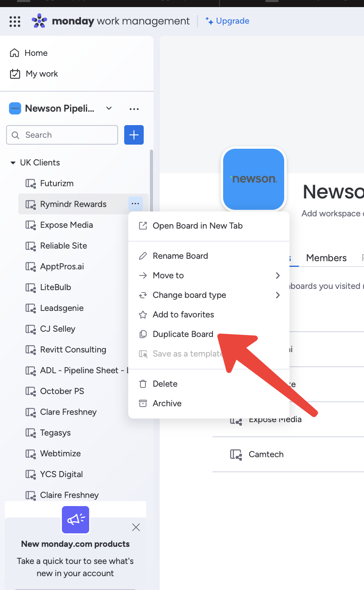Click the megaphone announcement icon
The height and width of the screenshot is (590, 364).
click(75, 520)
